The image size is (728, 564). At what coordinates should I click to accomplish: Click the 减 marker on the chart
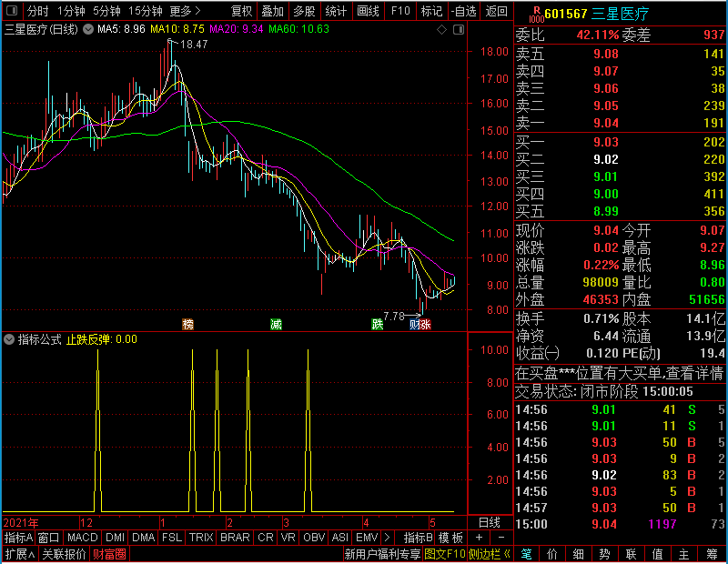[x=277, y=324]
